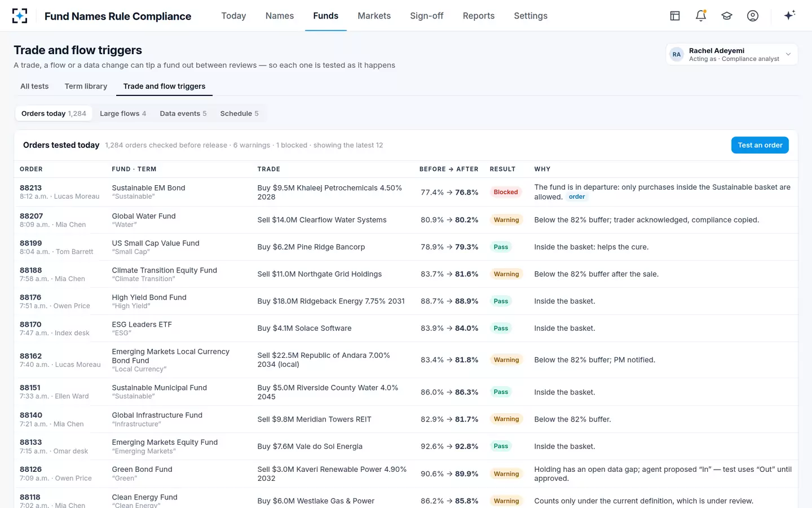This screenshot has height=508, width=812.
Task: Switch to the All tests tab
Action: (x=34, y=86)
